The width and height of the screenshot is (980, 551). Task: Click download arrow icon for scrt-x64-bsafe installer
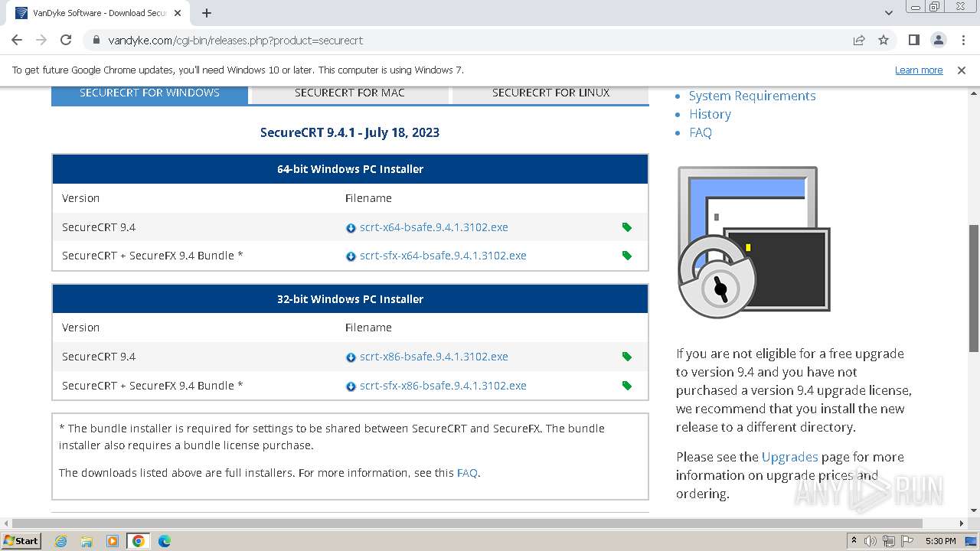click(x=351, y=228)
